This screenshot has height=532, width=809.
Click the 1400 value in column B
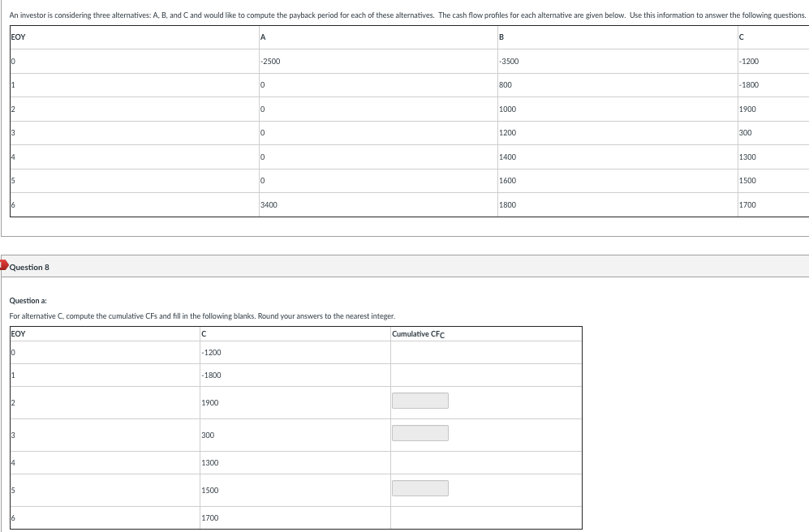coord(508,157)
